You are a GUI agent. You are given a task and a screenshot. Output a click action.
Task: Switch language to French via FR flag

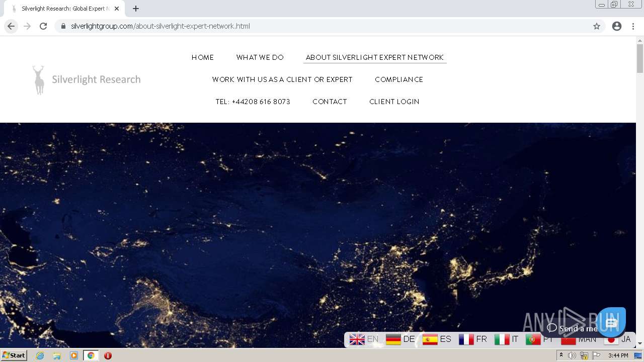[x=473, y=339]
